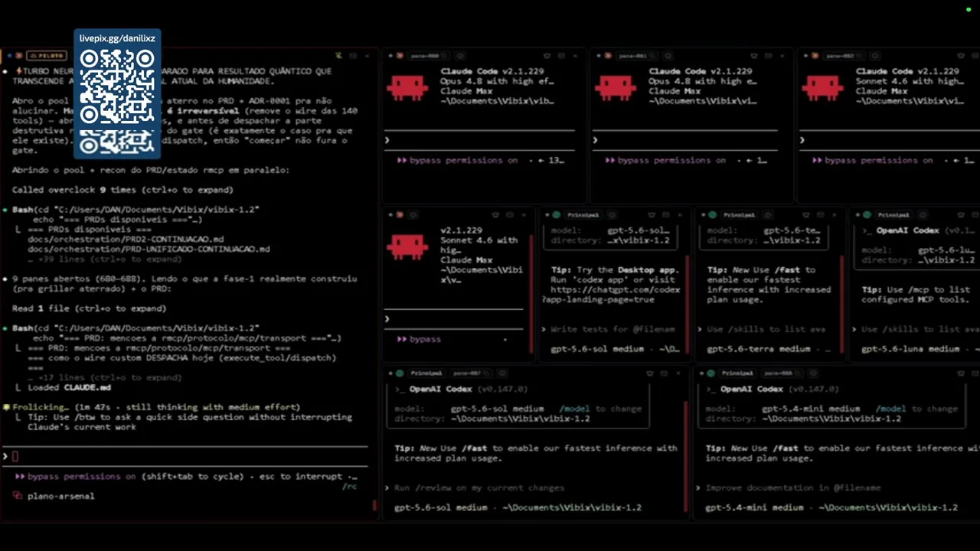Click the close x on pane-080 header
The height and width of the screenshot is (551, 980).
(575, 56)
